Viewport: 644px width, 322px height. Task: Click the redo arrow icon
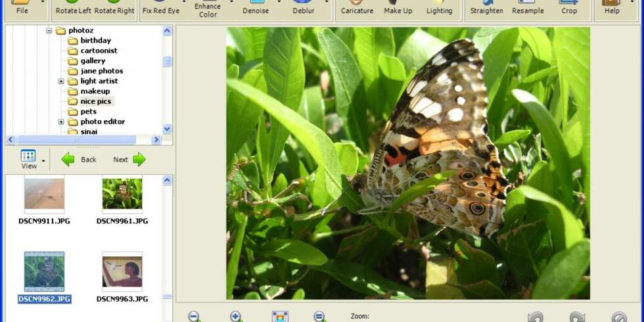click(x=577, y=317)
